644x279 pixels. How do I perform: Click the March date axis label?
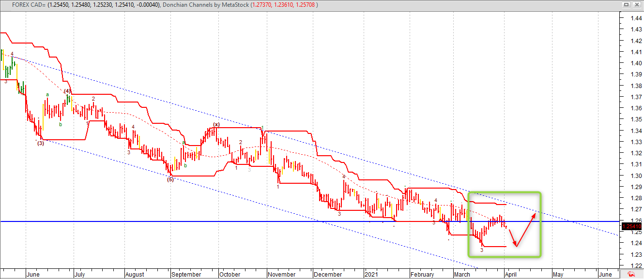point(462,274)
